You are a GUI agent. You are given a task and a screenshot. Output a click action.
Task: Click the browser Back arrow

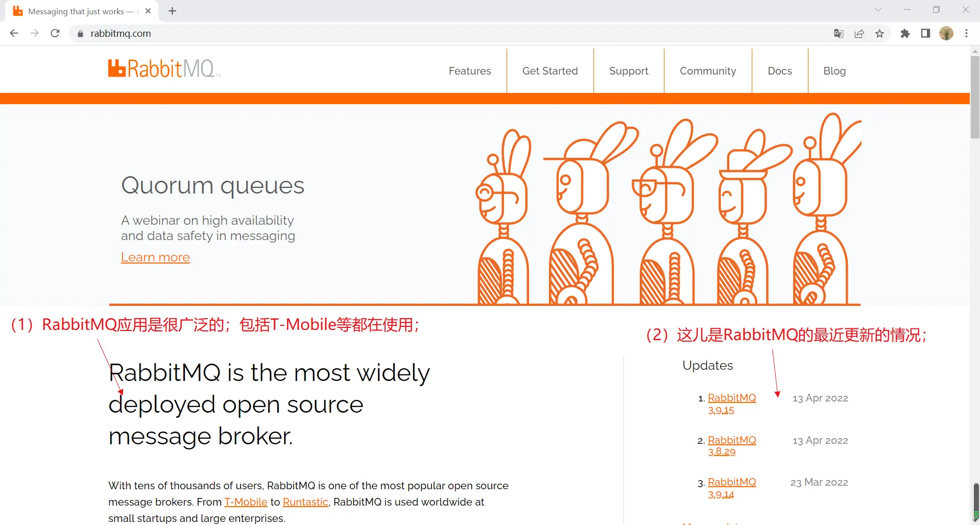(x=14, y=33)
